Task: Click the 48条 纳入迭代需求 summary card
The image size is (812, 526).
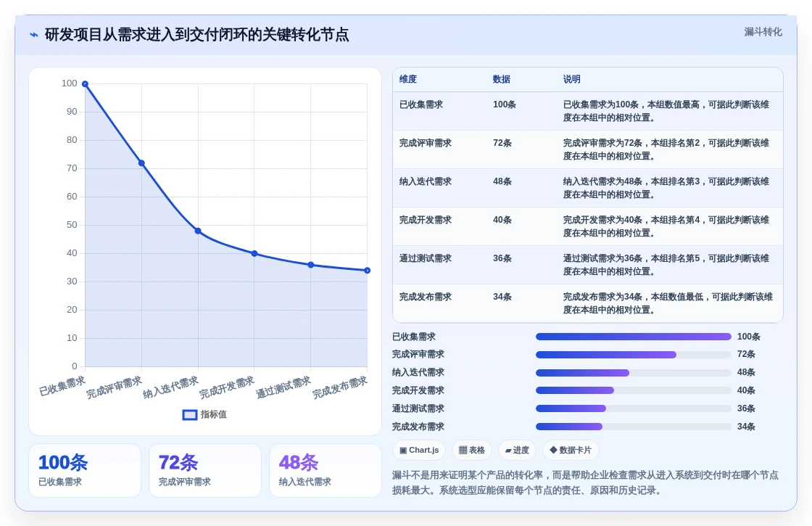Action: point(326,471)
